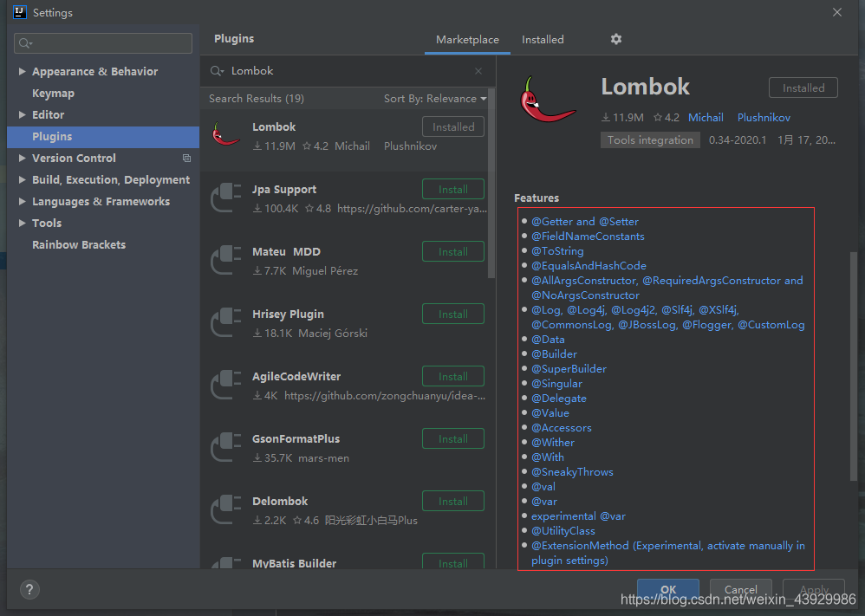Click the Version Control project-level copy icon
The image size is (865, 616).
(186, 159)
